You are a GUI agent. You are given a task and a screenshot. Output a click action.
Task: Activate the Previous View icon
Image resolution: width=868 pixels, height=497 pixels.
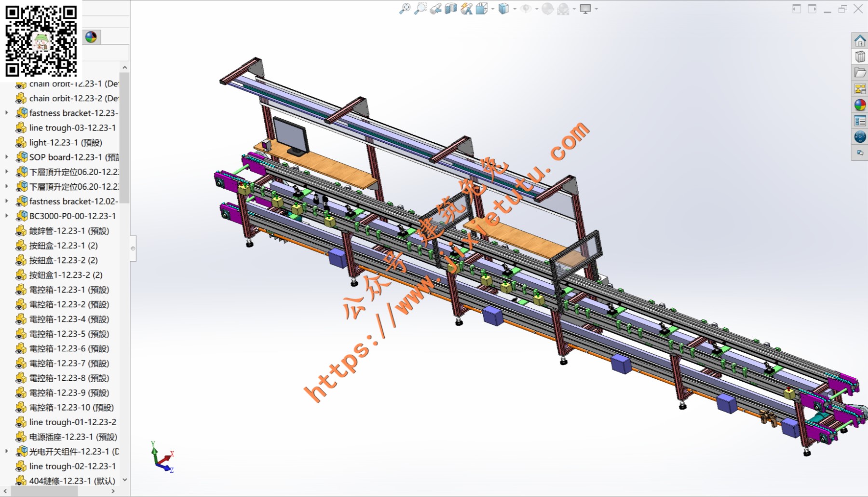[x=435, y=9]
